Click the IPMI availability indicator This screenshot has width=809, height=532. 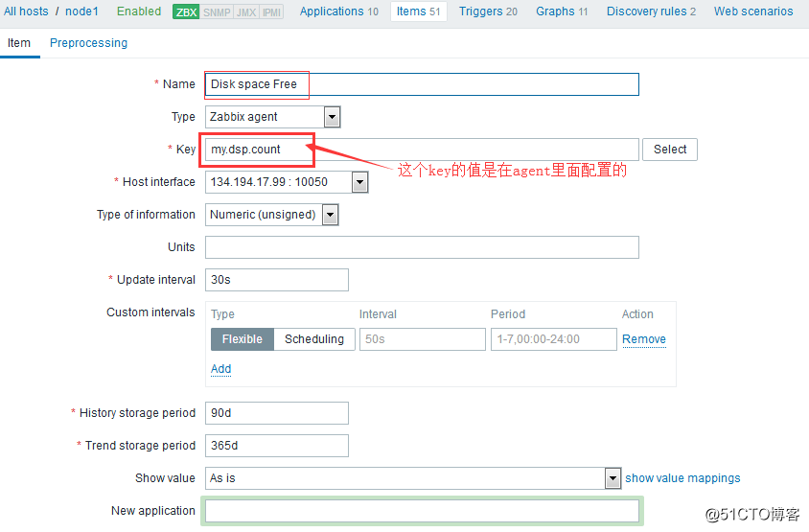click(271, 12)
